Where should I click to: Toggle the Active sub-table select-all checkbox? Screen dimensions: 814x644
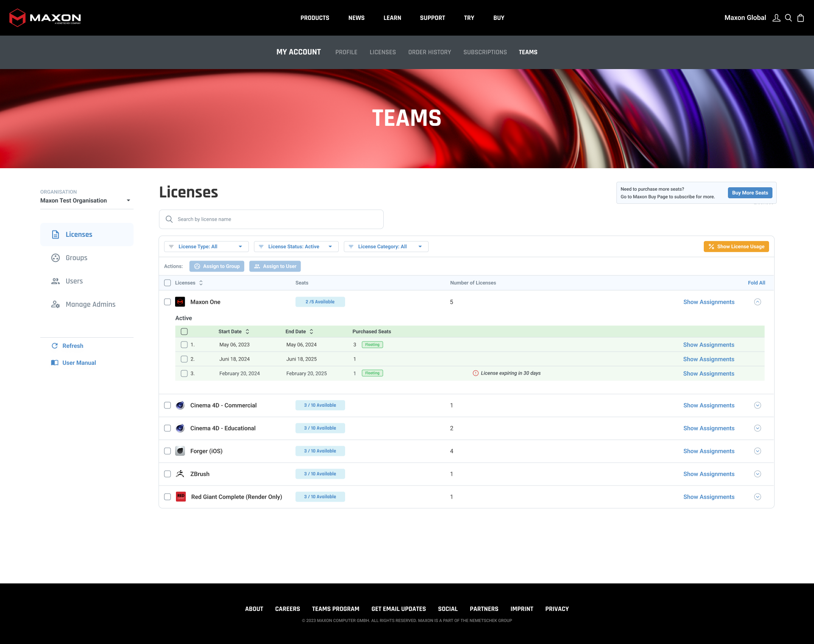tap(184, 331)
